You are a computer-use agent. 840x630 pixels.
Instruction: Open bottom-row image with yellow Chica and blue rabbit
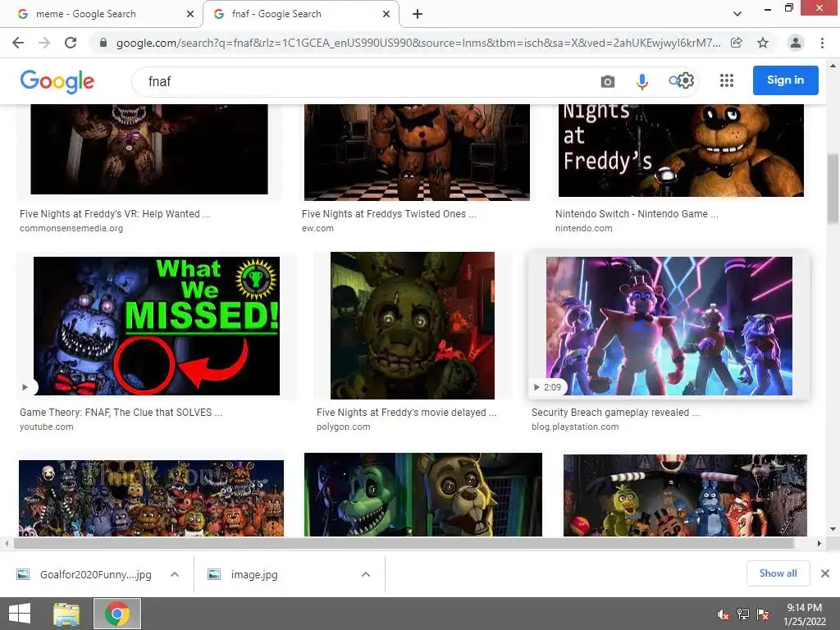point(685,495)
